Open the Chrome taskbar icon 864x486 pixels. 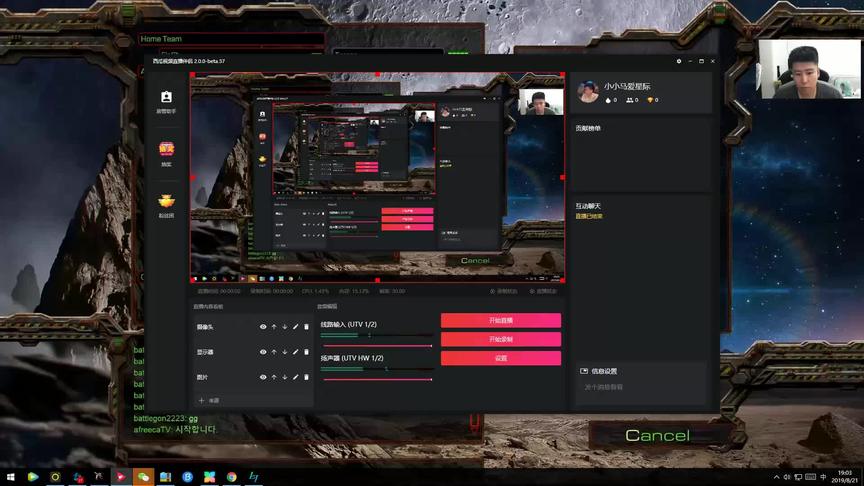231,477
